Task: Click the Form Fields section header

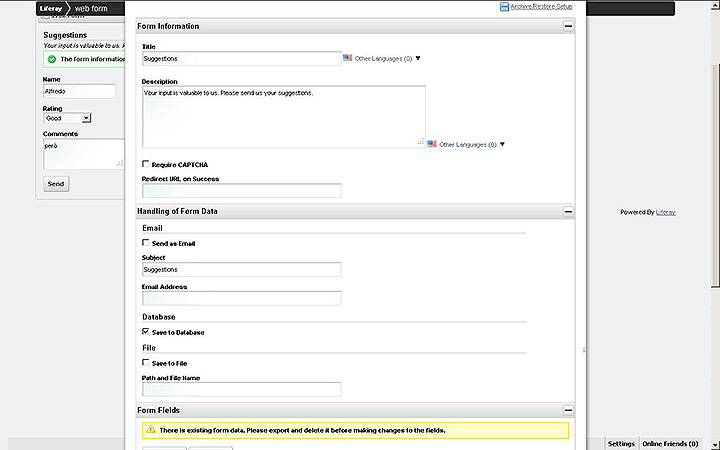Action: pos(355,410)
